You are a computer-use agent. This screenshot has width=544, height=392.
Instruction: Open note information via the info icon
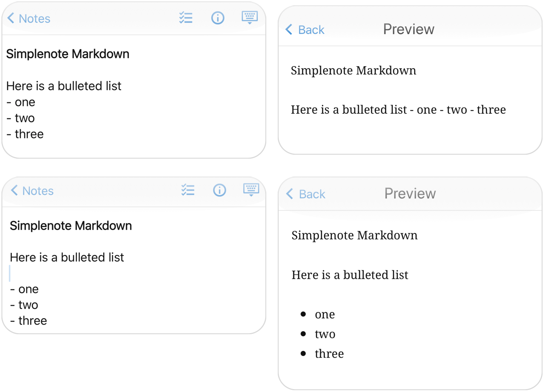tap(217, 18)
